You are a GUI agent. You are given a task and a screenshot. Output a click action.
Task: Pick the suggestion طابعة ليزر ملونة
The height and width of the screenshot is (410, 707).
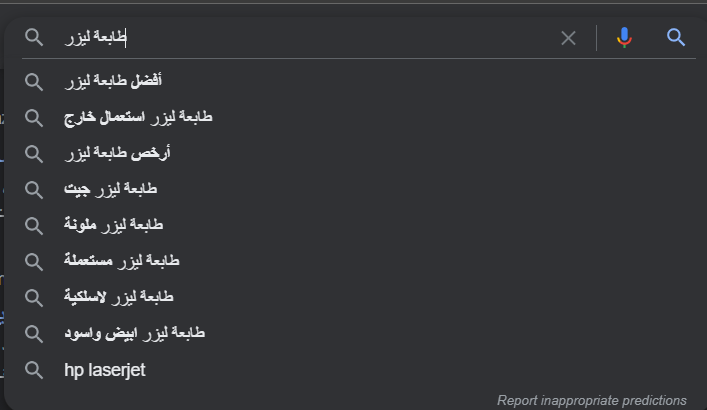click(x=113, y=225)
